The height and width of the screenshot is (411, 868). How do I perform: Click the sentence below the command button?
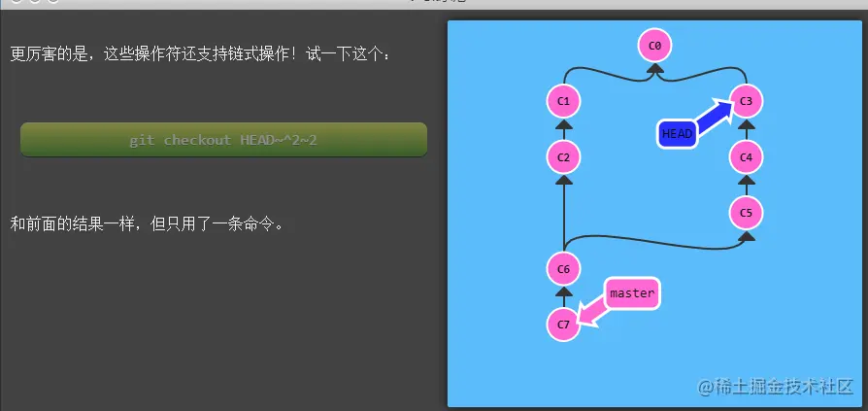[148, 224]
